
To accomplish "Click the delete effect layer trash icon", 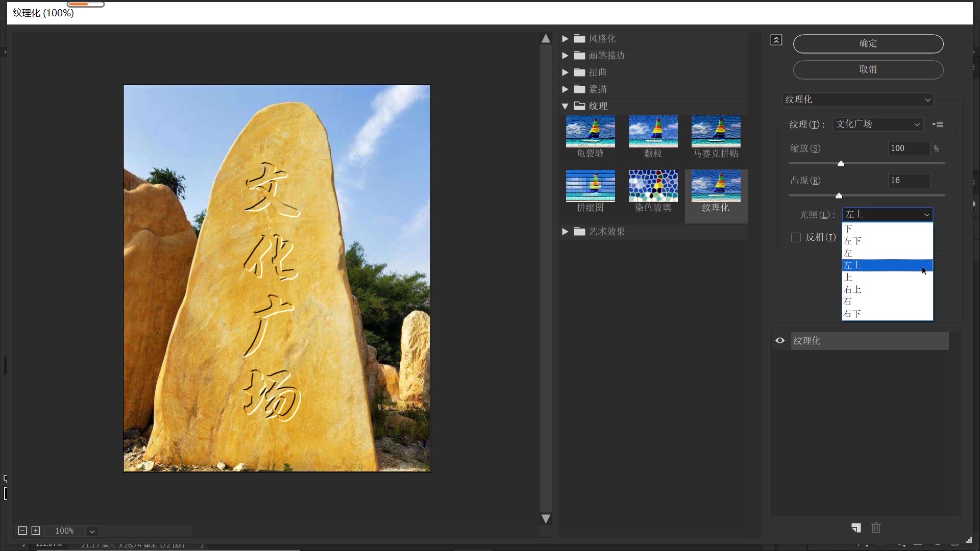I will pyautogui.click(x=876, y=528).
